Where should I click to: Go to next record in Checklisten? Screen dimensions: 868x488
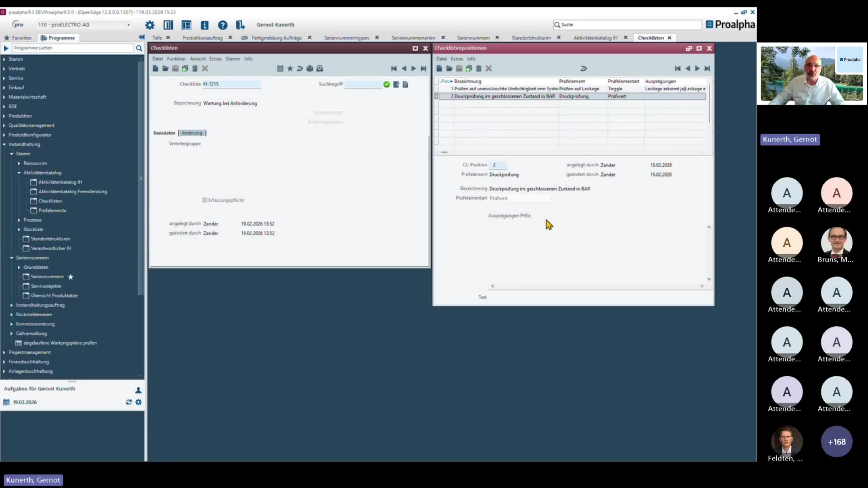[413, 69]
